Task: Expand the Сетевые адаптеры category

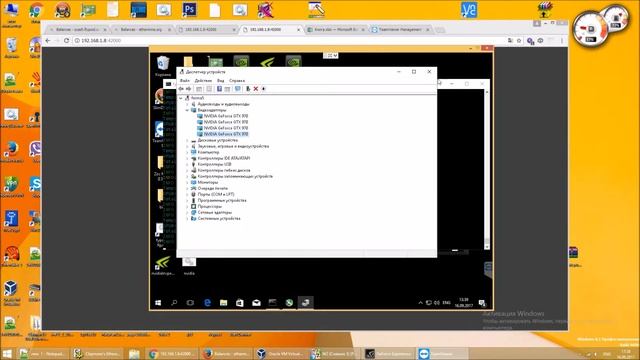Action: coord(187,213)
